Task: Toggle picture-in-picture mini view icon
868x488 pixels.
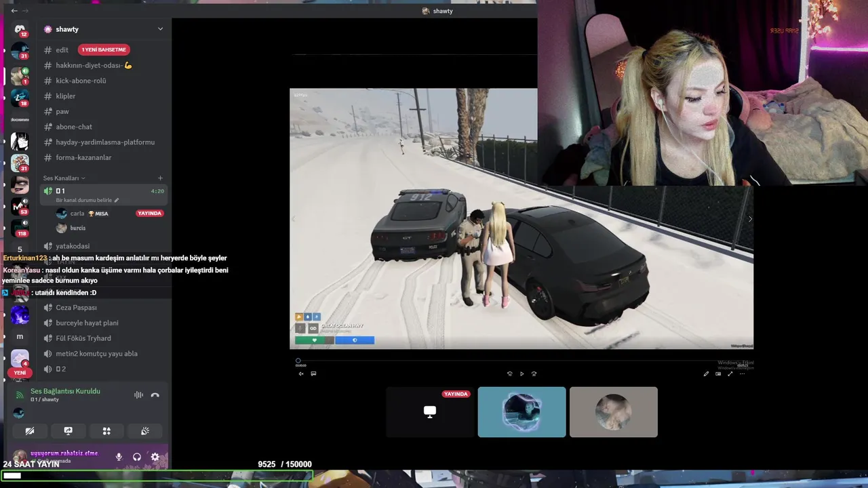Action: pyautogui.click(x=718, y=373)
